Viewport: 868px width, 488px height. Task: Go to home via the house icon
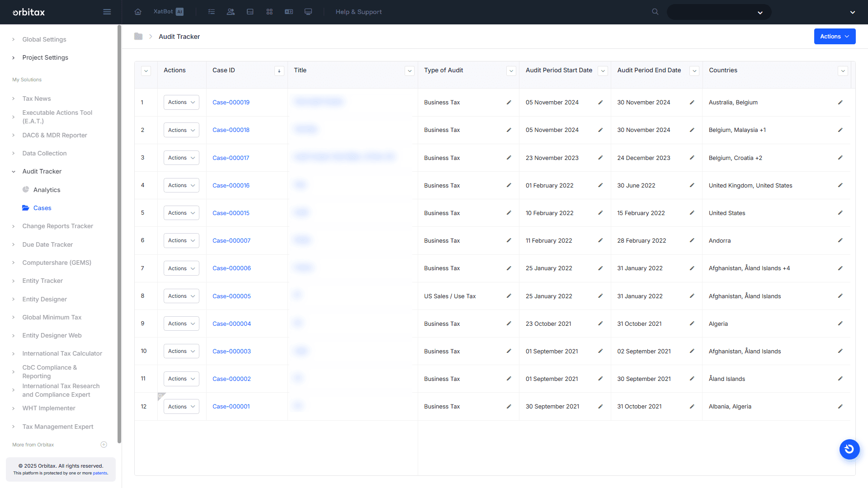tap(138, 12)
